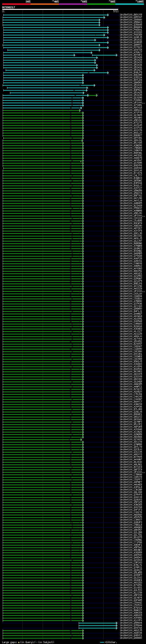Click the UniRef100_Q5IA35 label
Image resolution: width=146 pixels, height=644 pixels.
point(131,95)
